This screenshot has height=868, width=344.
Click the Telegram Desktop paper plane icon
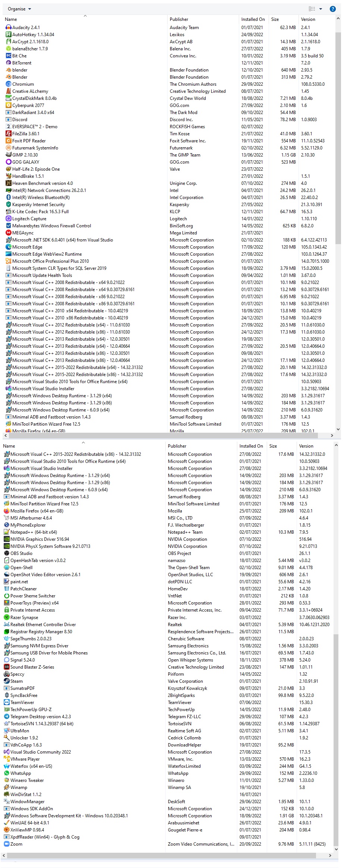[6, 717]
